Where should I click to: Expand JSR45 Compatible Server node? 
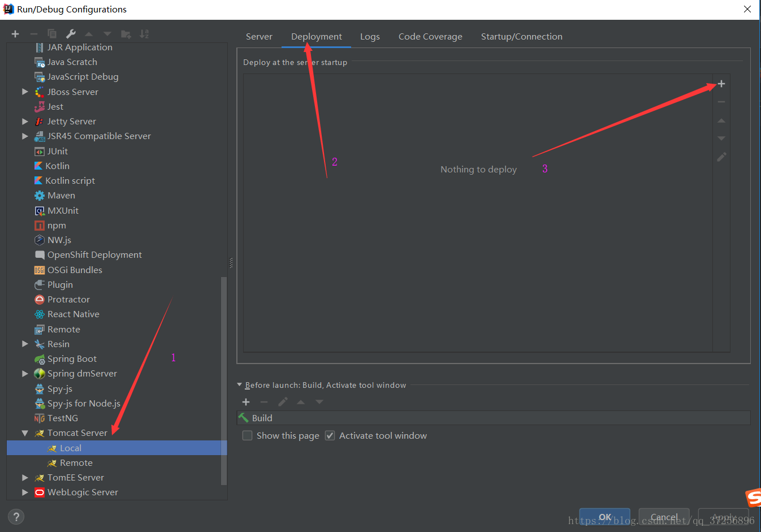25,136
